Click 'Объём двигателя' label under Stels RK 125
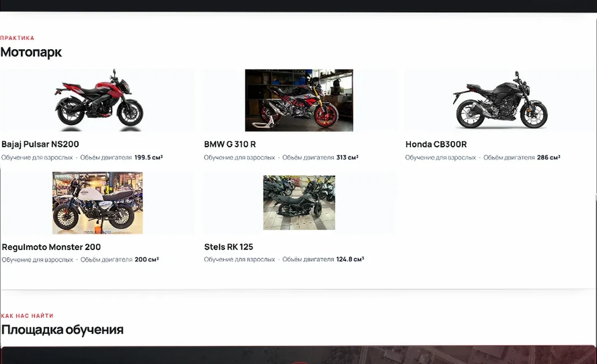The height and width of the screenshot is (364, 597). pyautogui.click(x=308, y=259)
